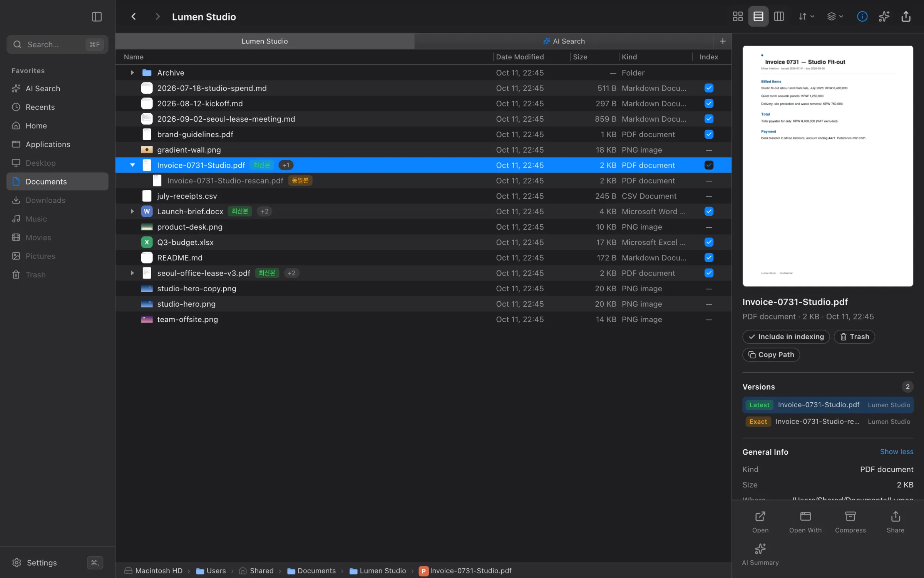Uncheck index for 2026-07-18-studio-spend.md
This screenshot has width=924, height=578.
click(x=709, y=88)
